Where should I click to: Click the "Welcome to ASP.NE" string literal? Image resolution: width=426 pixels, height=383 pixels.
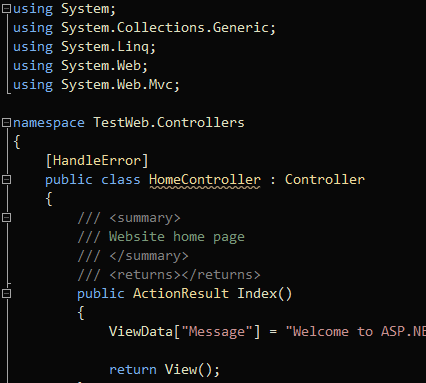coord(356,332)
